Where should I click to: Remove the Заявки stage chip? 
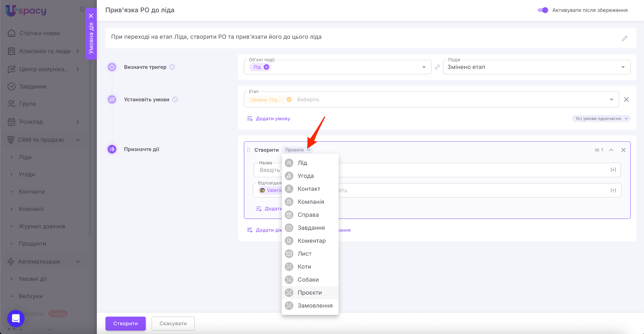pyautogui.click(x=289, y=99)
